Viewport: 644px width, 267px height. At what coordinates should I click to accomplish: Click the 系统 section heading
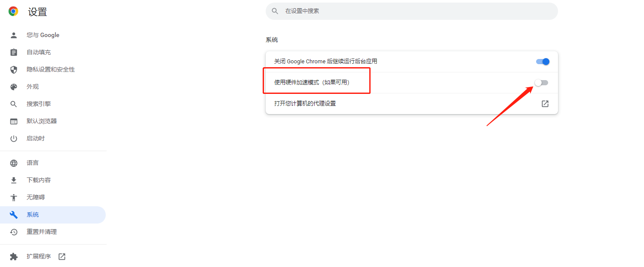click(272, 40)
